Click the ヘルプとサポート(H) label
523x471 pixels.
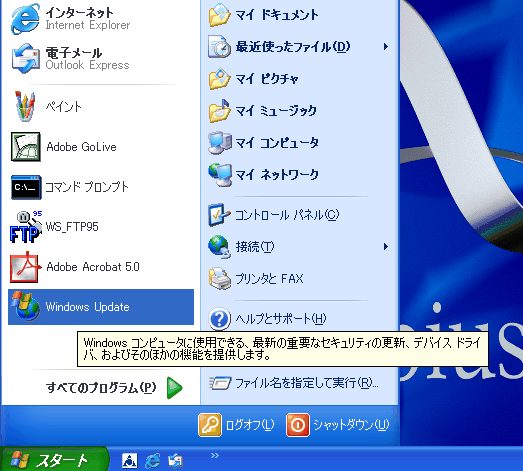pos(281,319)
